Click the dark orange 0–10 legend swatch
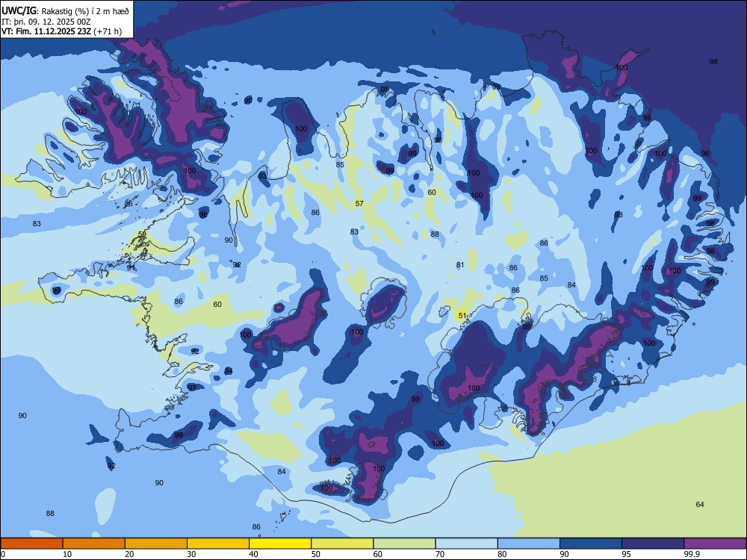The image size is (747, 560). (31, 544)
